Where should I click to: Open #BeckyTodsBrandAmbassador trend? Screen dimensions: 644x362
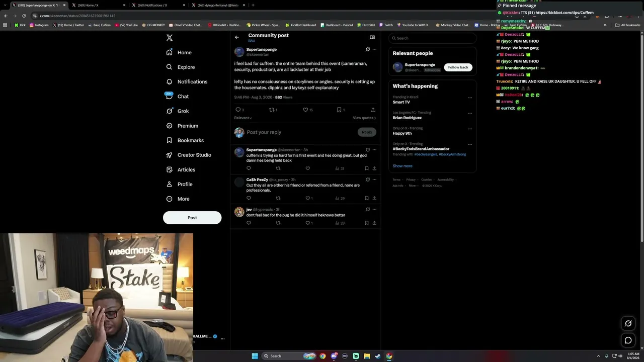(x=421, y=149)
